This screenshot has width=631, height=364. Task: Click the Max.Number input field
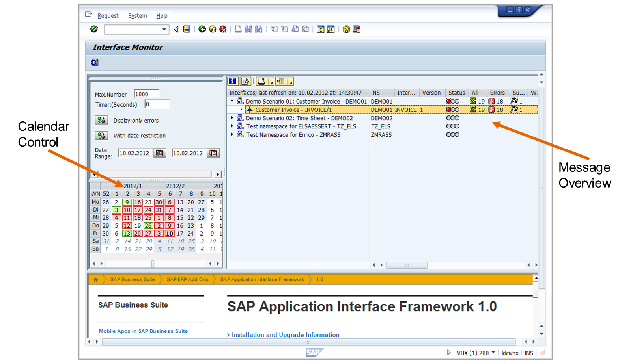146,94
